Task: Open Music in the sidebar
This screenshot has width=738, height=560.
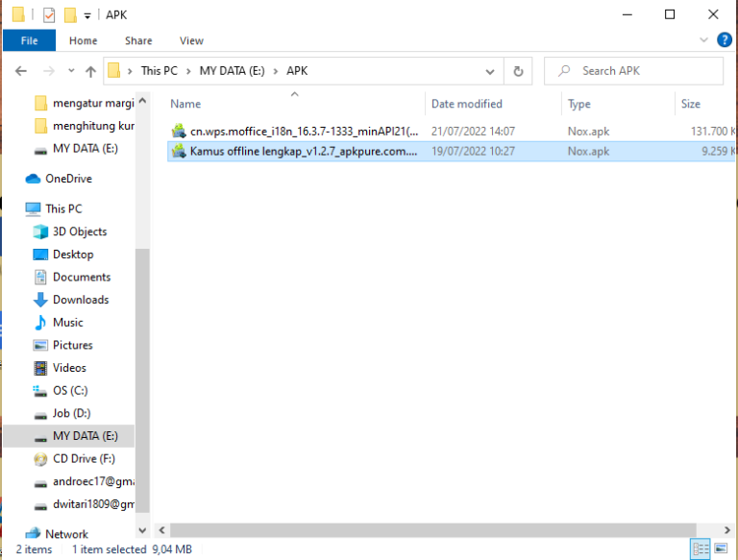Action: (x=59, y=323)
